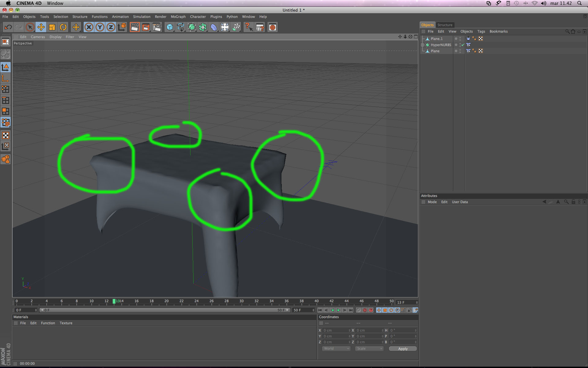Viewport: 588px width, 368px height.
Task: Activate the Scale tool in top toolbar
Action: pos(52,27)
